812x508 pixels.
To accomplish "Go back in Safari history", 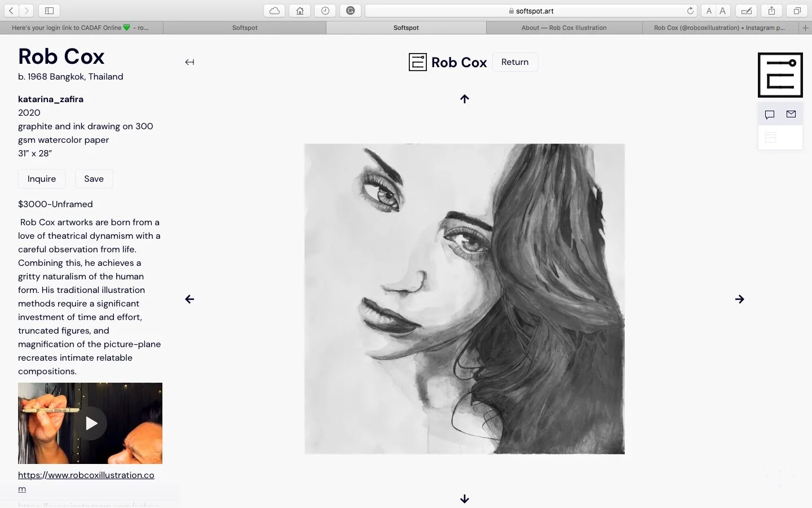I will click(11, 10).
